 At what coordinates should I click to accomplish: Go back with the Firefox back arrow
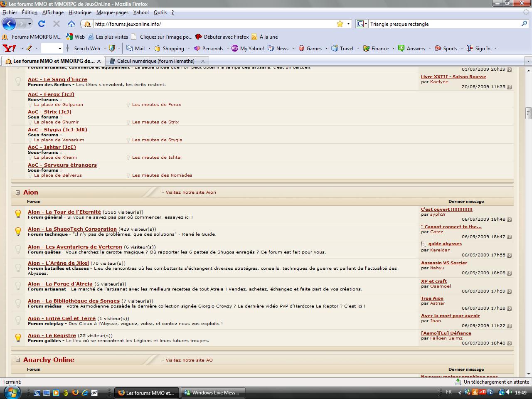click(x=9, y=24)
